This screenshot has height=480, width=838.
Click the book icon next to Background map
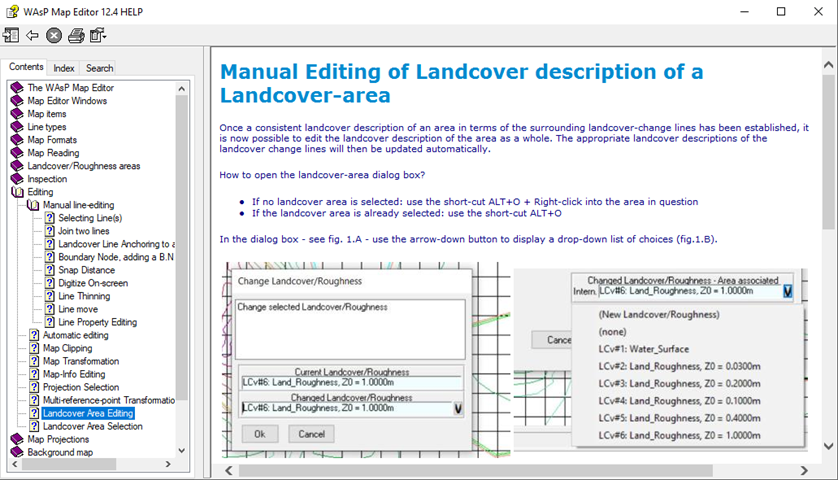[x=17, y=452]
